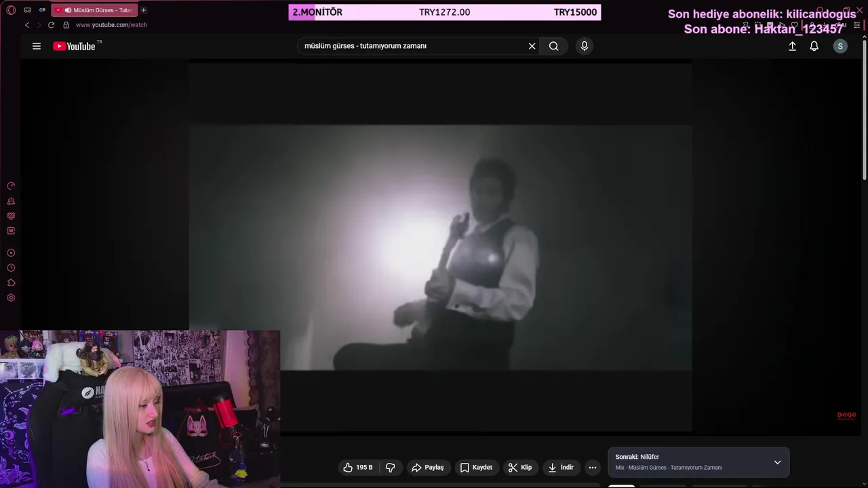Open the Mix - Müslüm Gürses playlist title
868x488 pixels.
click(x=669, y=468)
